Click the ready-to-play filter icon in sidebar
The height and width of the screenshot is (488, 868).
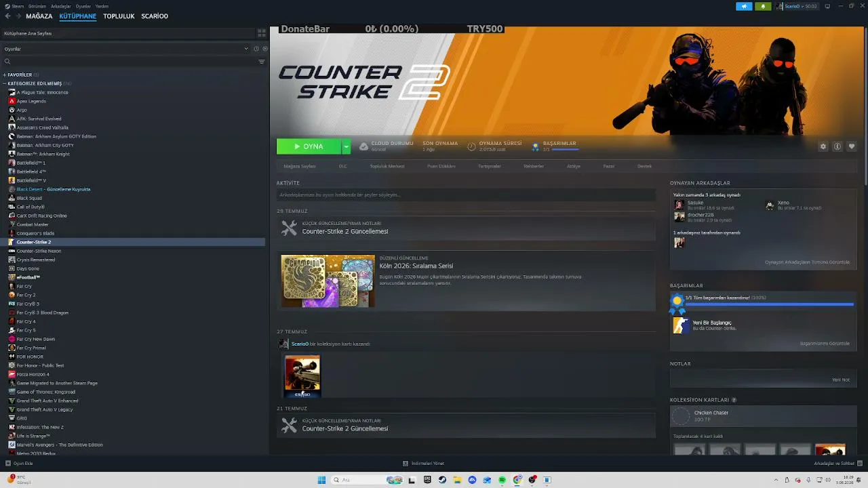(x=264, y=49)
